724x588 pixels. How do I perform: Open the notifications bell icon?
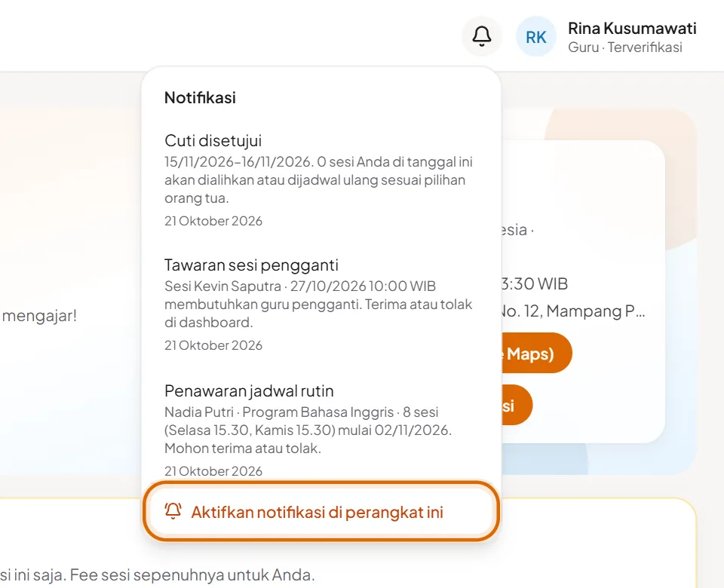click(x=482, y=36)
